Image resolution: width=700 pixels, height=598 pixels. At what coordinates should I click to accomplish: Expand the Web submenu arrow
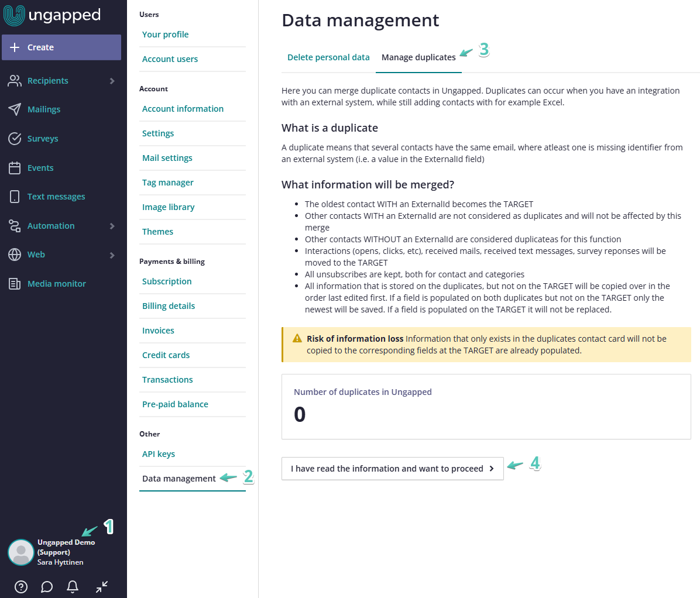(x=112, y=255)
